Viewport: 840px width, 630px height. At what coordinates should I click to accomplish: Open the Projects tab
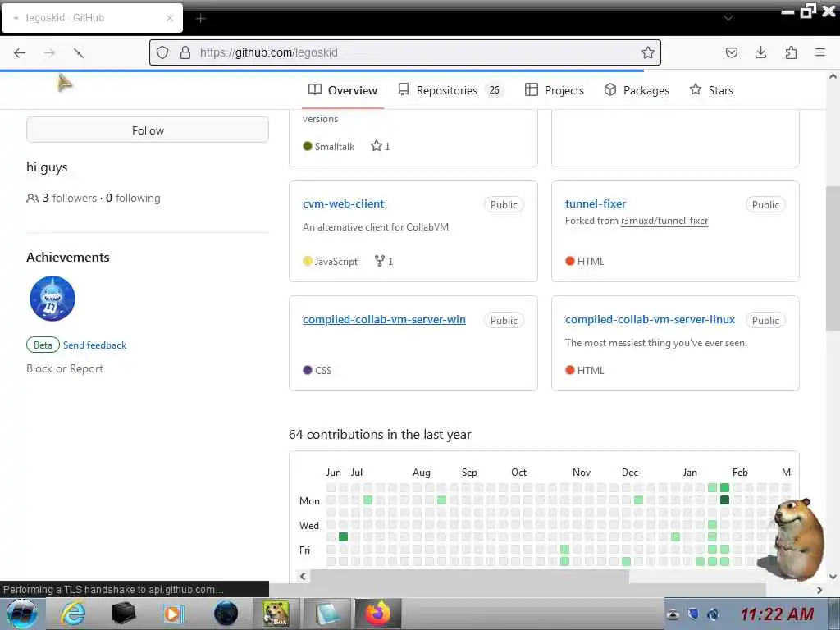click(554, 90)
